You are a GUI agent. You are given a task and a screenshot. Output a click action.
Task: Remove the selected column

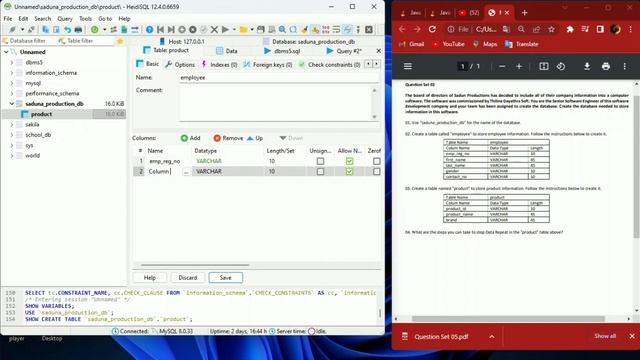[228, 138]
